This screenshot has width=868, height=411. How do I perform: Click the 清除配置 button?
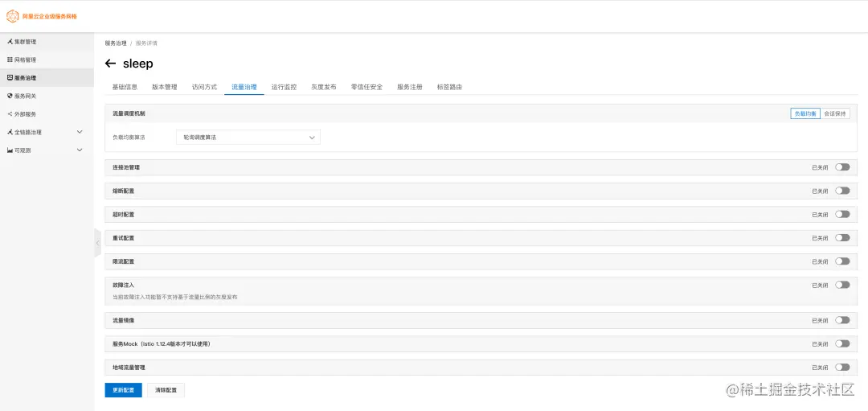166,390
